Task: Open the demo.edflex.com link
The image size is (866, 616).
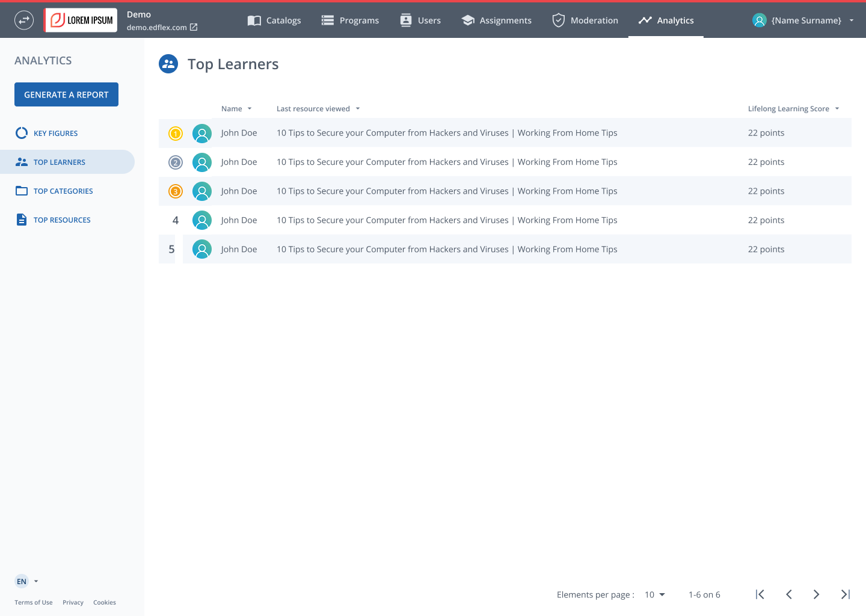Action: point(156,27)
